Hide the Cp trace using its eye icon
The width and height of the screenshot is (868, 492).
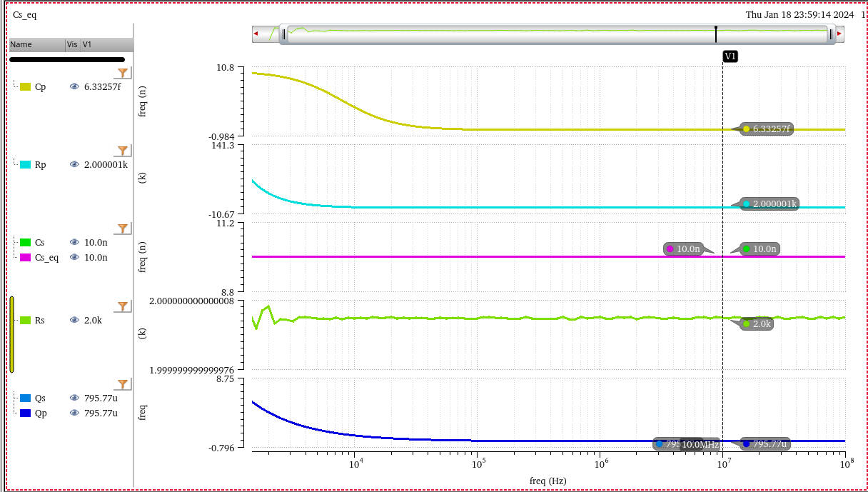pos(74,86)
